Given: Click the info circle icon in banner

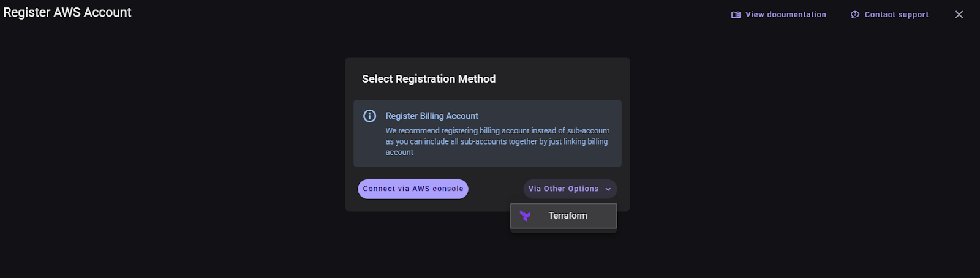Looking at the screenshot, I should click(x=370, y=116).
